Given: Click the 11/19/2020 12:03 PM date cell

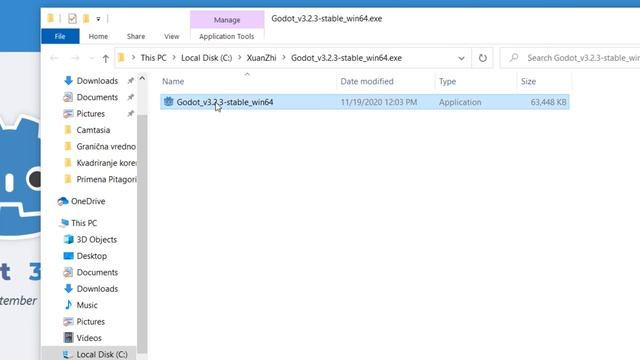Looking at the screenshot, I should 379,102.
